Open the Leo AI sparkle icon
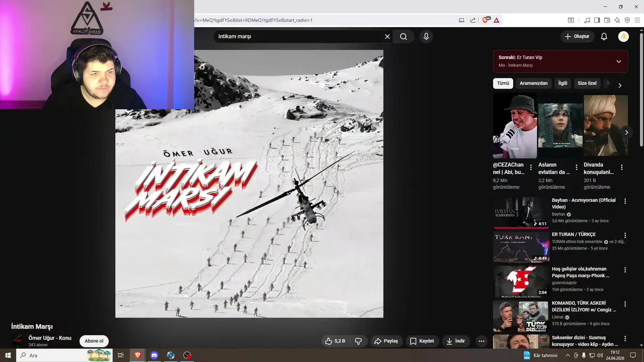Image resolution: width=644 pixels, height=362 pixels. [x=617, y=20]
